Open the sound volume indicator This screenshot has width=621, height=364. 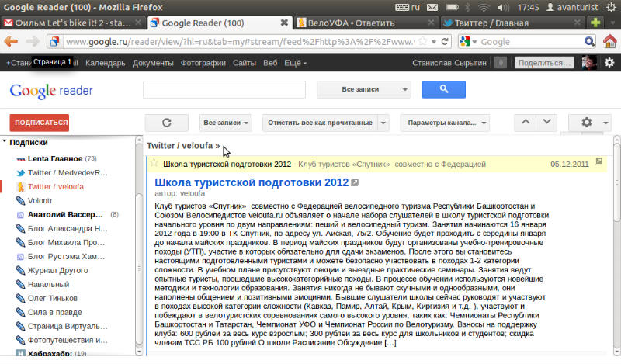[503, 7]
